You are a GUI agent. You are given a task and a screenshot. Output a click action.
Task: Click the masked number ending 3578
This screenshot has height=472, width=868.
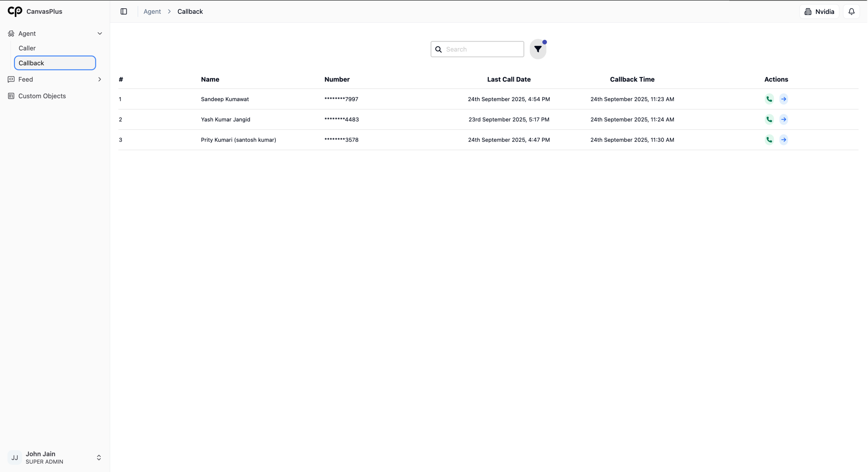tap(341, 140)
